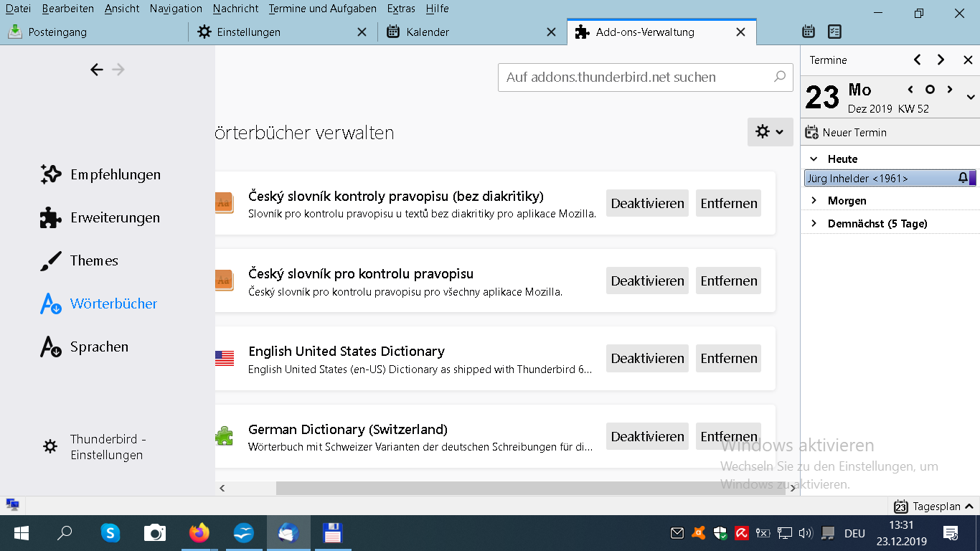Click the calendar icon next to the tabs
This screenshot has width=980, height=551.
[x=809, y=32]
